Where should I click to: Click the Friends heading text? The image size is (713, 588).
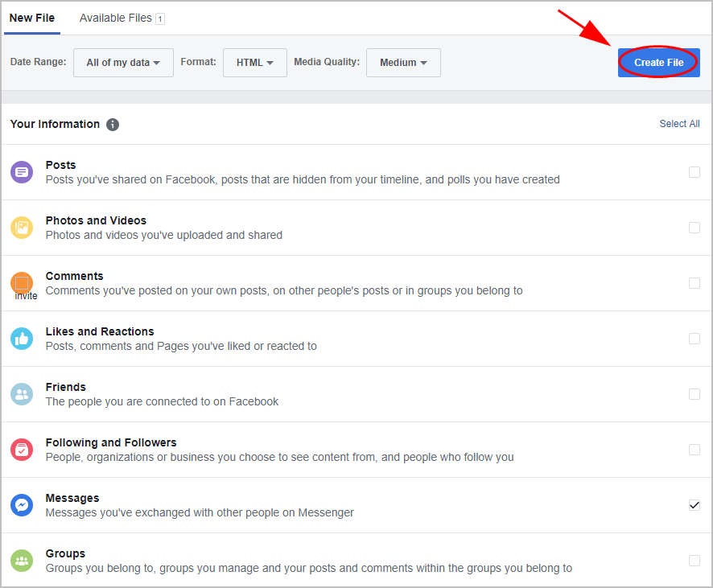(65, 387)
